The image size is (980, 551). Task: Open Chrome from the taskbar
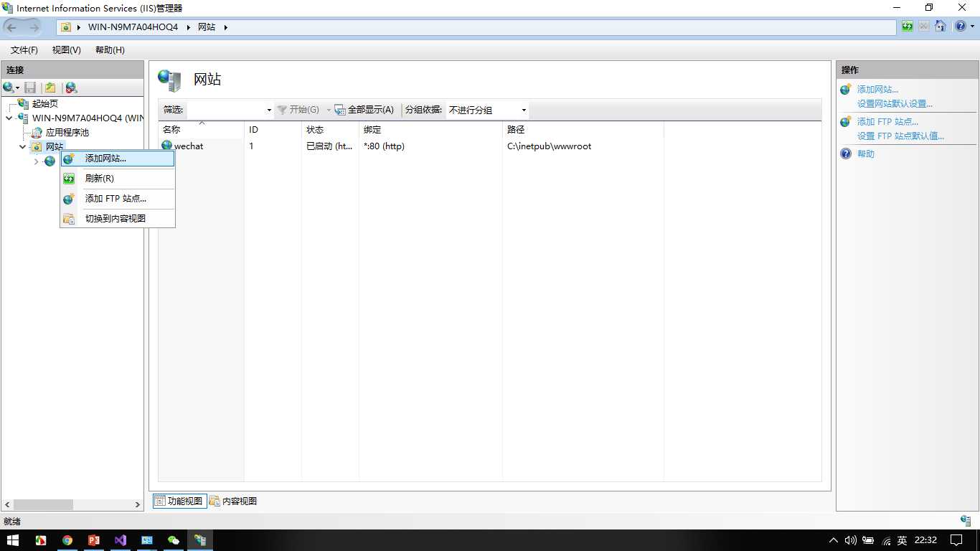[x=67, y=540]
